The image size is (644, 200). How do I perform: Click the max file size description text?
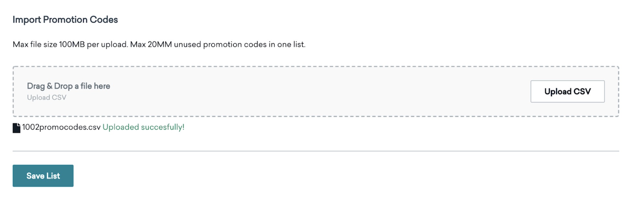pos(159,44)
